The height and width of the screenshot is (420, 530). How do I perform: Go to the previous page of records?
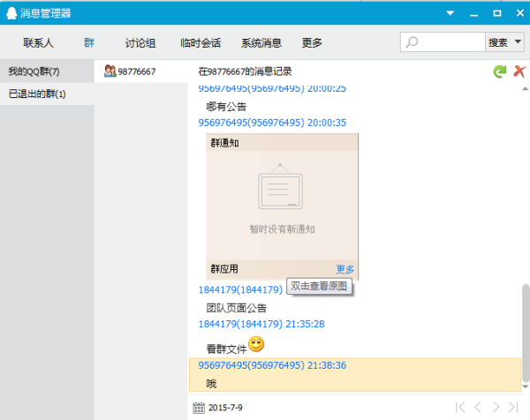pyautogui.click(x=478, y=407)
